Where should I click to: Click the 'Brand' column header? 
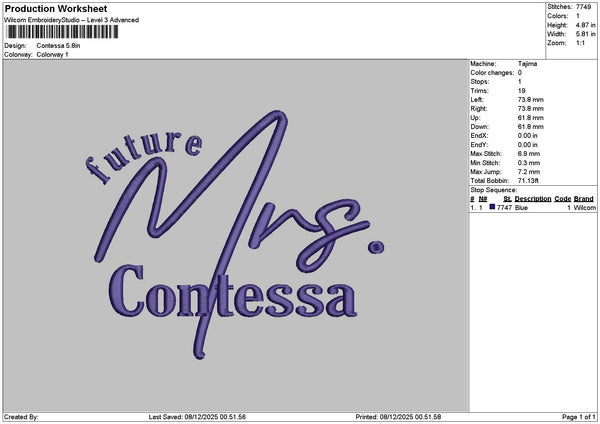[x=584, y=199]
